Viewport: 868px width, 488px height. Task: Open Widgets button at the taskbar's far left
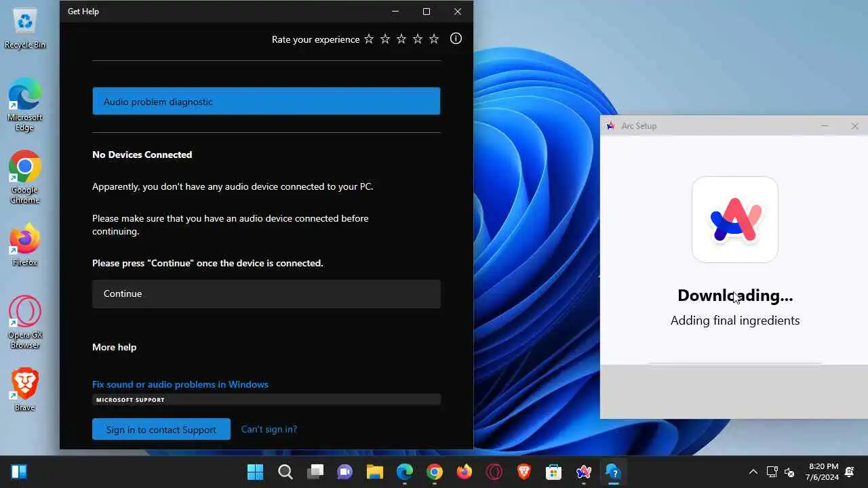click(19, 472)
